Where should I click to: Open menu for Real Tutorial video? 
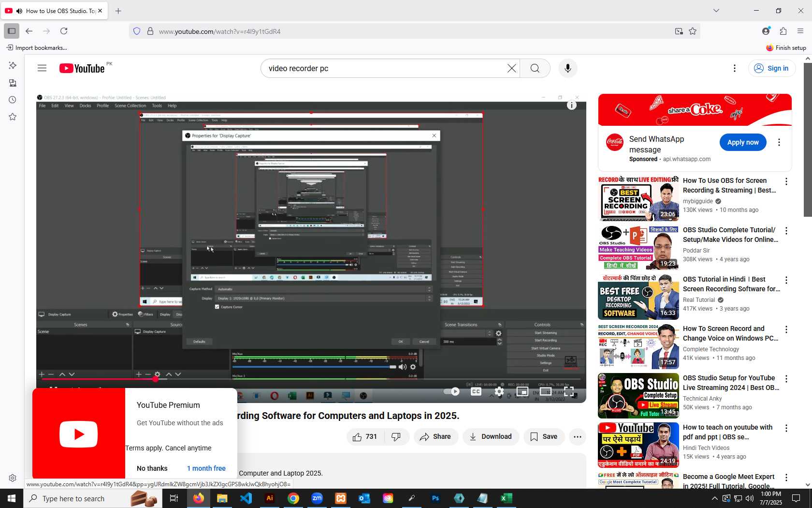coord(786,280)
